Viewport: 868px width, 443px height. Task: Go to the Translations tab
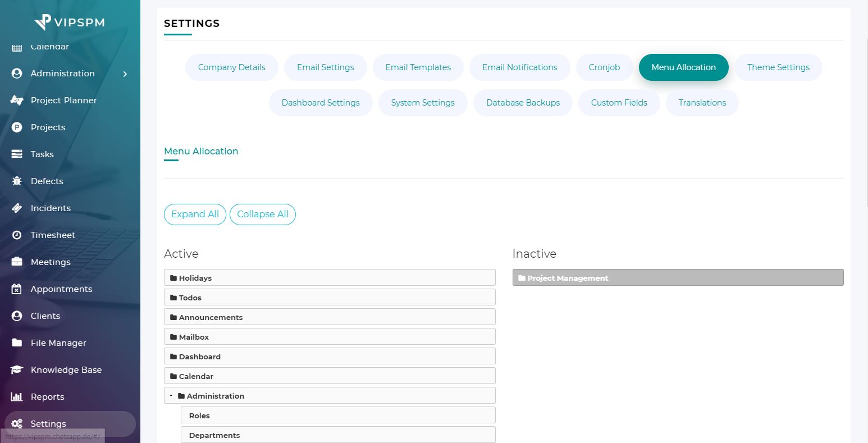point(702,103)
